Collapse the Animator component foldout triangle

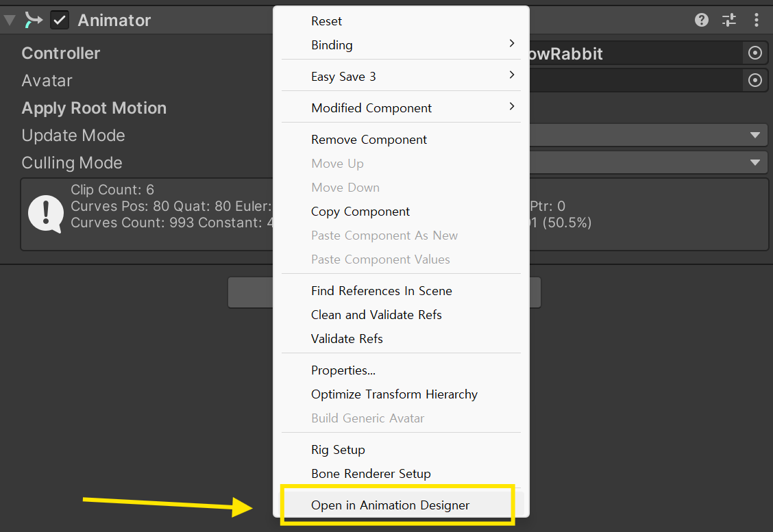click(x=10, y=20)
